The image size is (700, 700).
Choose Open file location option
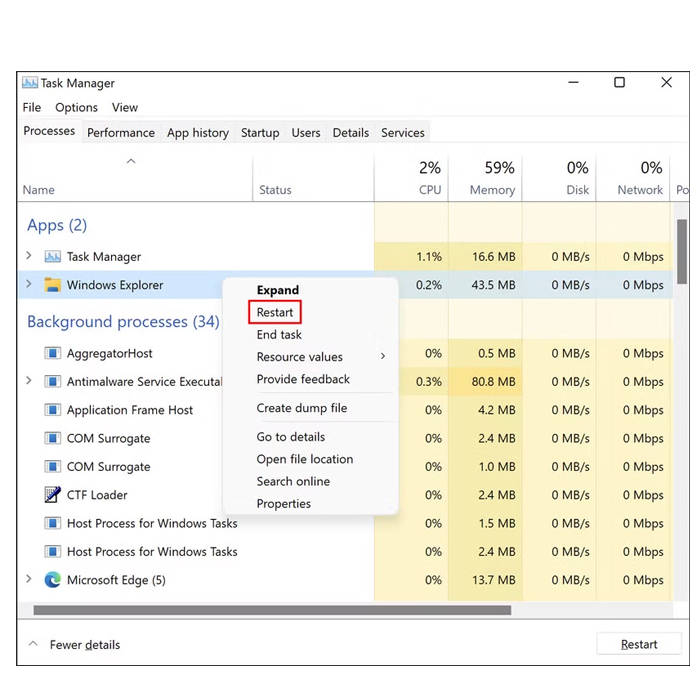tap(305, 459)
